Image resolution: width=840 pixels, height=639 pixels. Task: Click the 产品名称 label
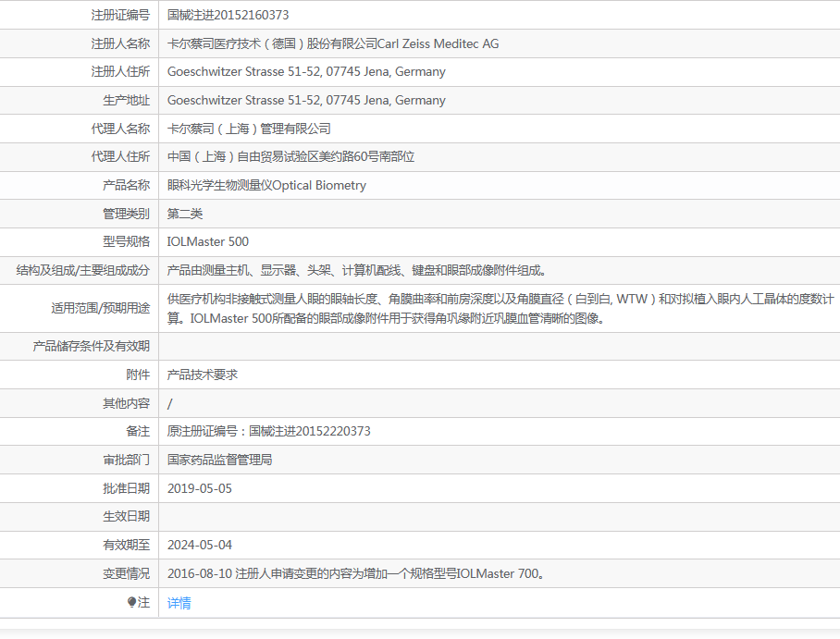(127, 185)
